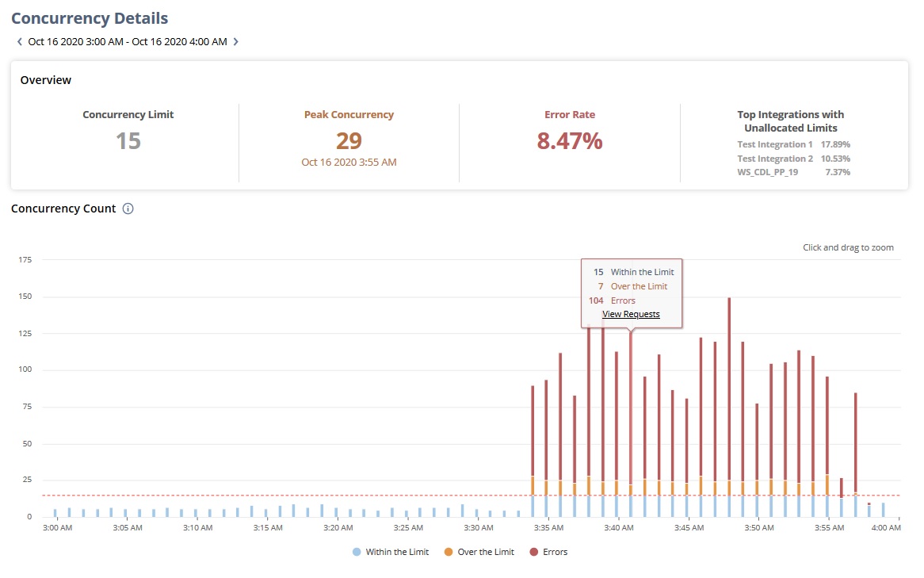Image resolution: width=924 pixels, height=578 pixels.
Task: Click the peak timestamp Oct 16 2020 3:55 AM
Action: coord(349,163)
